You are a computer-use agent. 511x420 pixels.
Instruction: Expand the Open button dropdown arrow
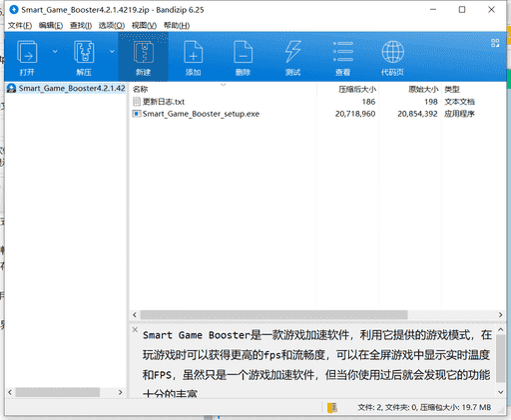click(55, 52)
